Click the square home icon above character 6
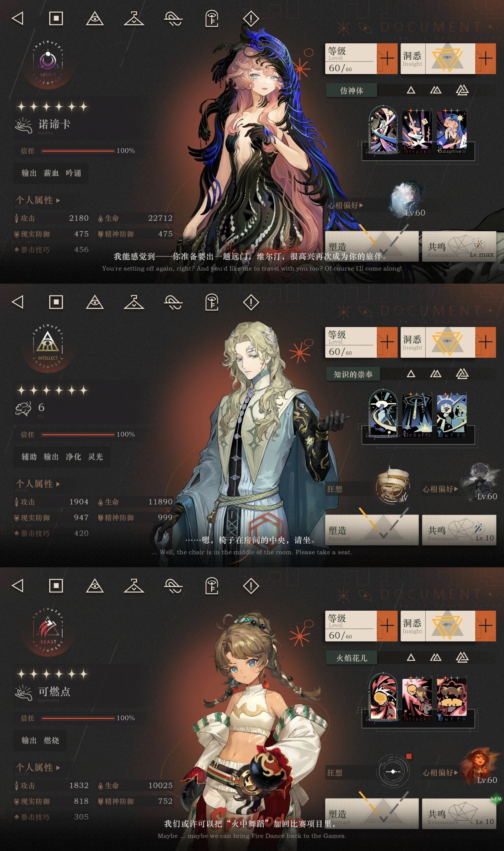 click(x=56, y=302)
